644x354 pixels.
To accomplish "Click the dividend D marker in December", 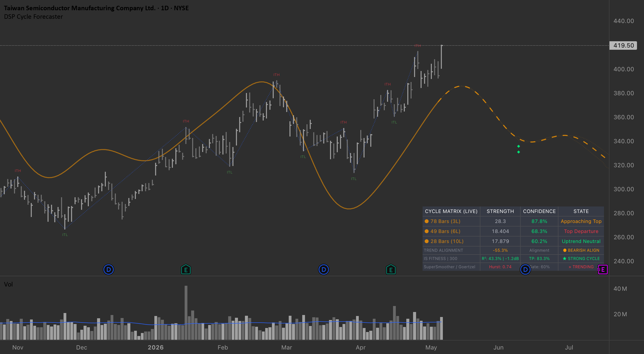I will [109, 269].
